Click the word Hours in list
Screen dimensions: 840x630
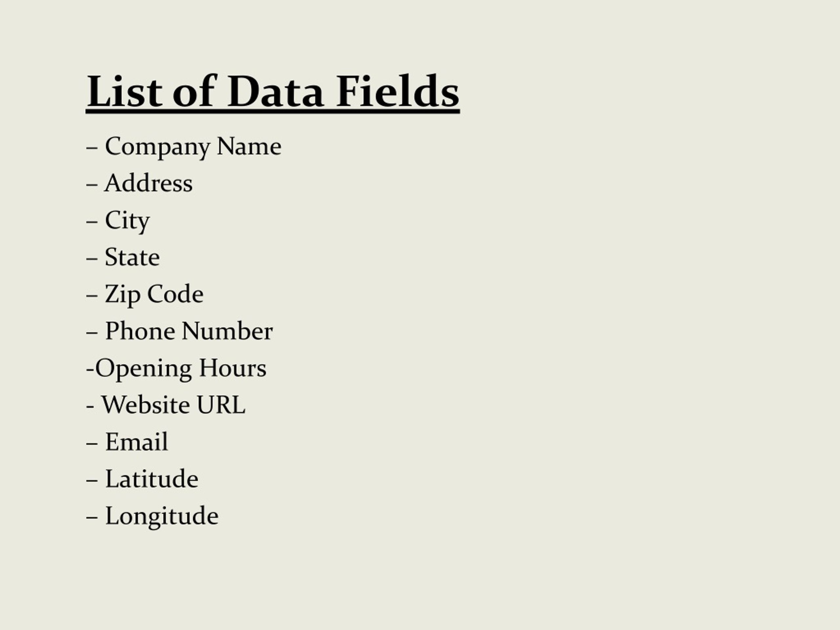233,368
